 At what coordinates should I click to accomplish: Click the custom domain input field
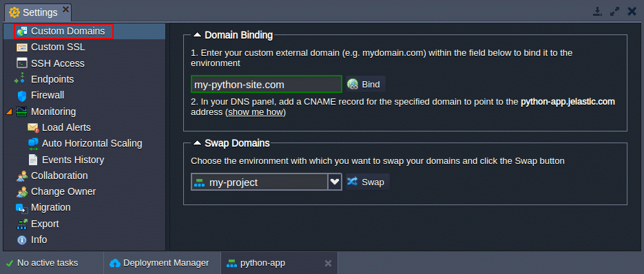coord(266,85)
